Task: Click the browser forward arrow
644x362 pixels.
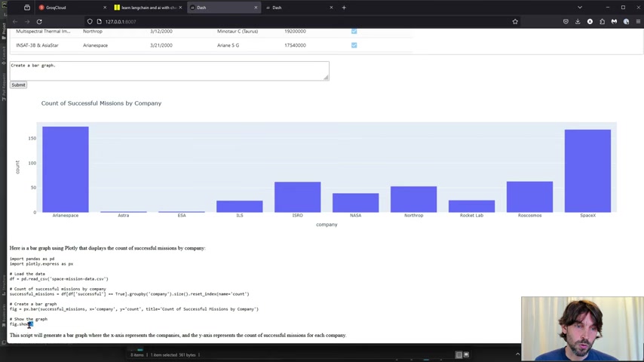Action: pos(27,22)
